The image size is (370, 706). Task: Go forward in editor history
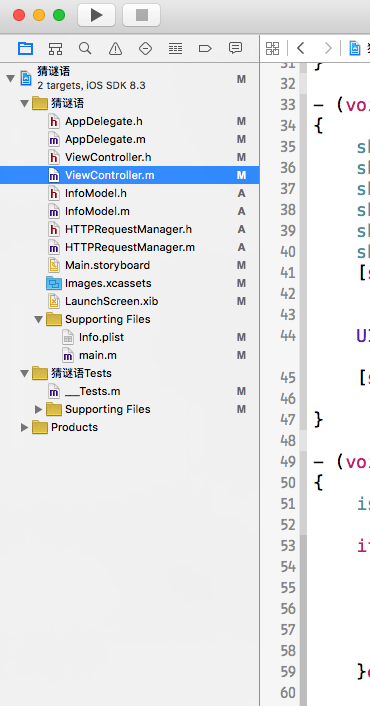328,48
